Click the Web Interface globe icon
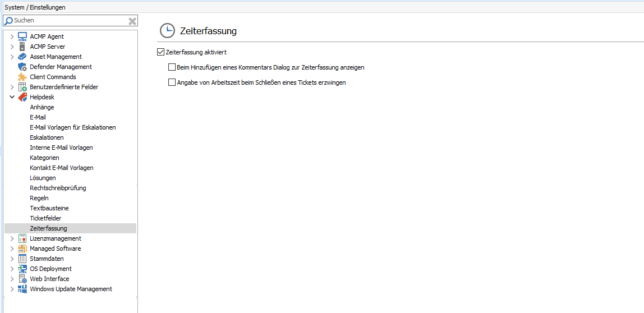Screen dimensions: 644x313 coord(22,279)
